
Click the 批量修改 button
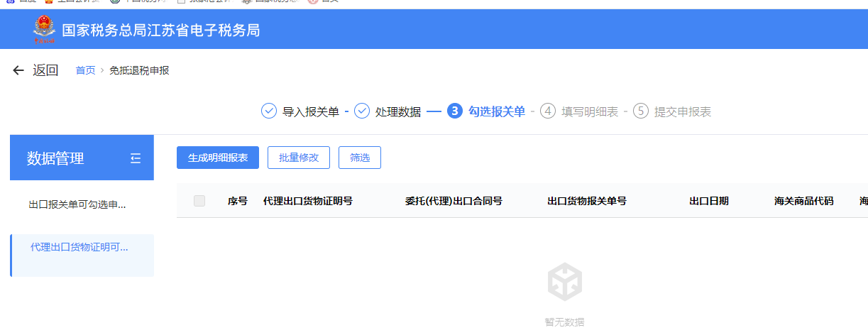click(x=299, y=158)
